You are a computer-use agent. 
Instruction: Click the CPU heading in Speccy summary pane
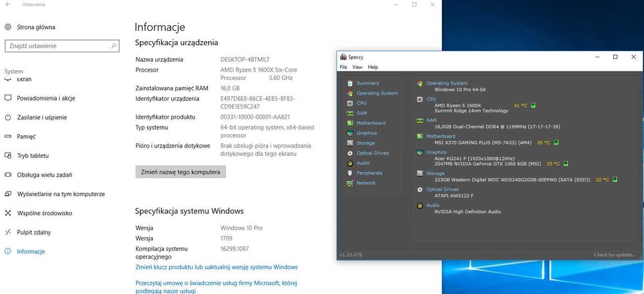[431, 99]
